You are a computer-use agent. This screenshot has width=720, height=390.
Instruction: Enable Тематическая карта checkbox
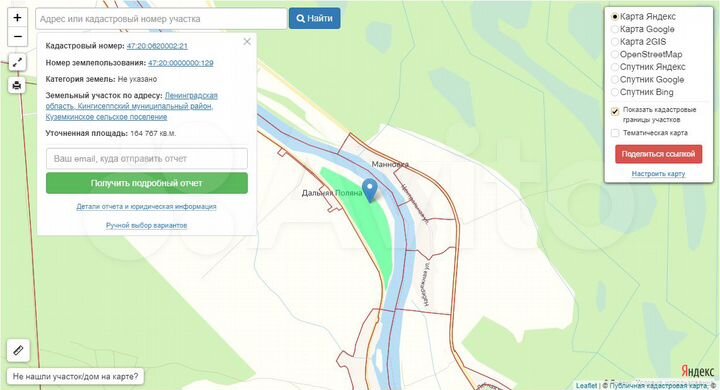click(615, 133)
